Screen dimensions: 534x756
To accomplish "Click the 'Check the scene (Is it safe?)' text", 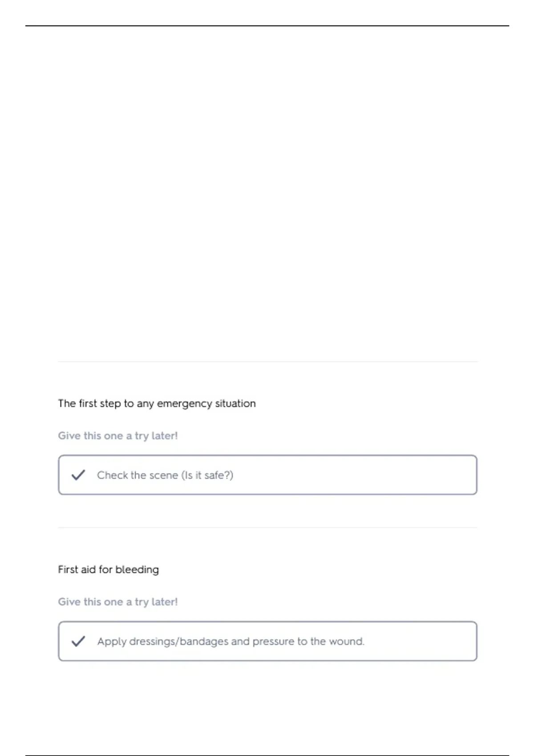I will tap(165, 475).
